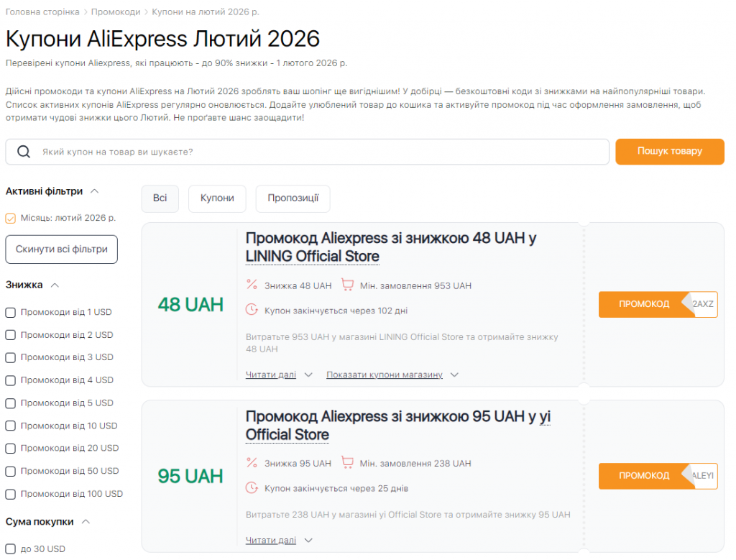Click 'Скинути всі фільтри' to reset filters
Image resolution: width=736 pixels, height=560 pixels.
[61, 249]
